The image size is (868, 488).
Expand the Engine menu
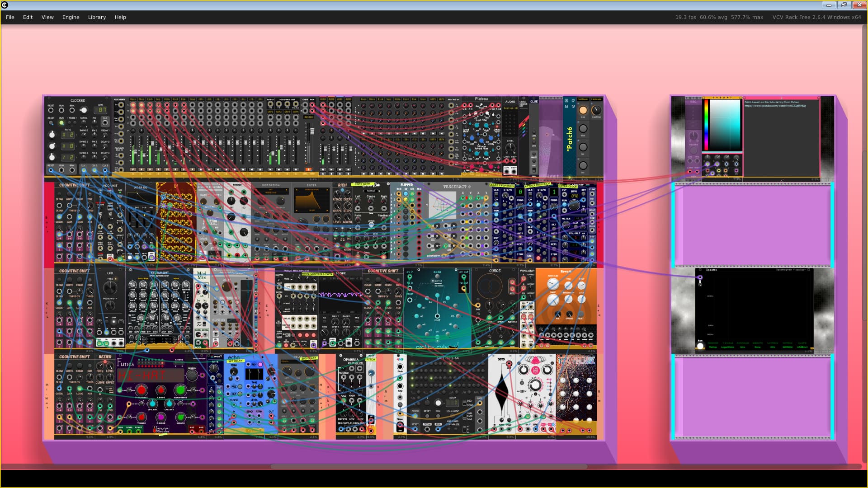pyautogui.click(x=71, y=17)
